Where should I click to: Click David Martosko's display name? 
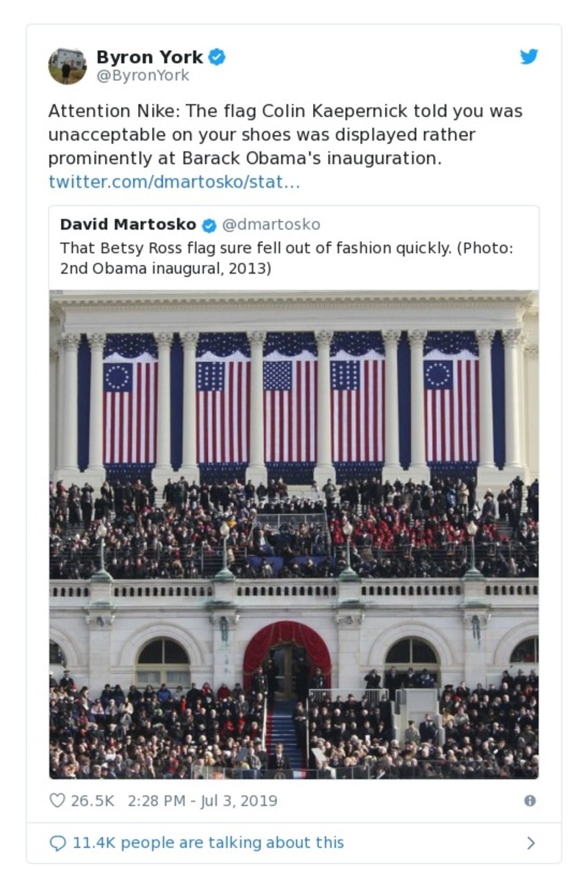129,226
